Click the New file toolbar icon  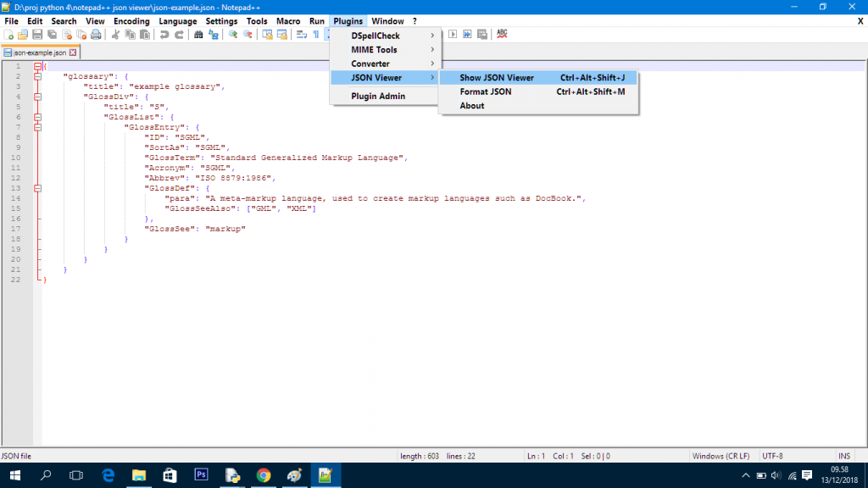tap(8, 35)
